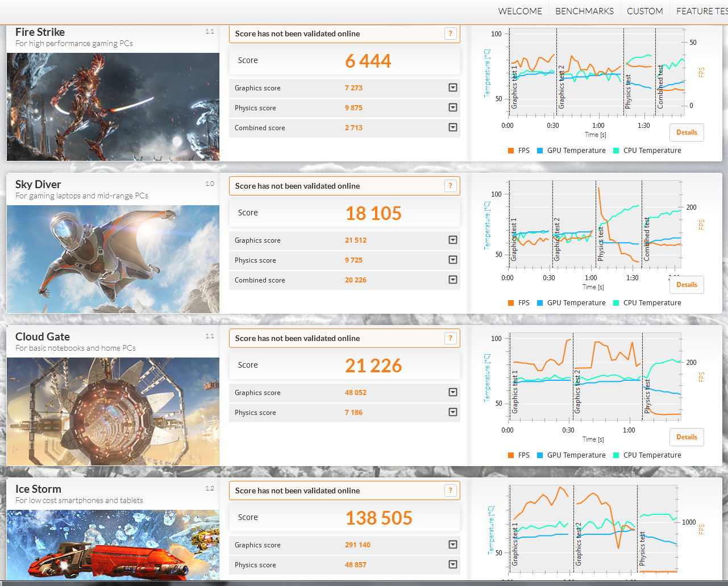
Task: Click the Fire Strike temperature and FPS chart
Action: [596, 73]
